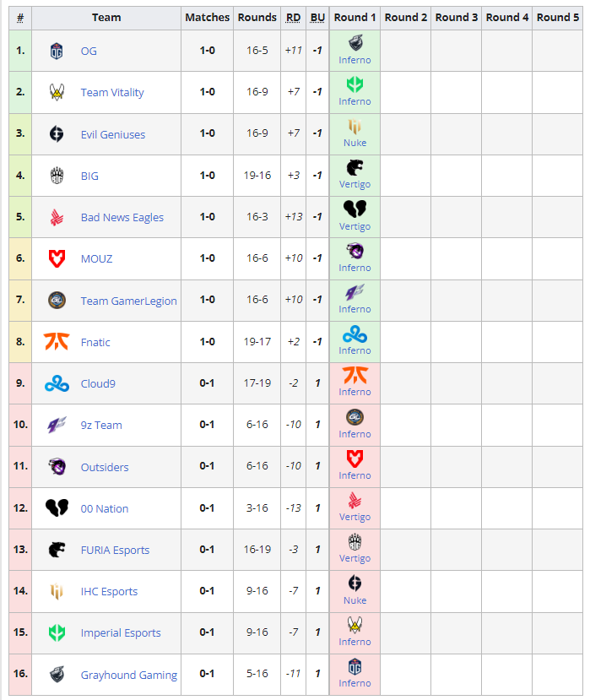Click the FURIA panther logo in BIG's Round 1 cell
Screen dimensions: 590x700
355,168
